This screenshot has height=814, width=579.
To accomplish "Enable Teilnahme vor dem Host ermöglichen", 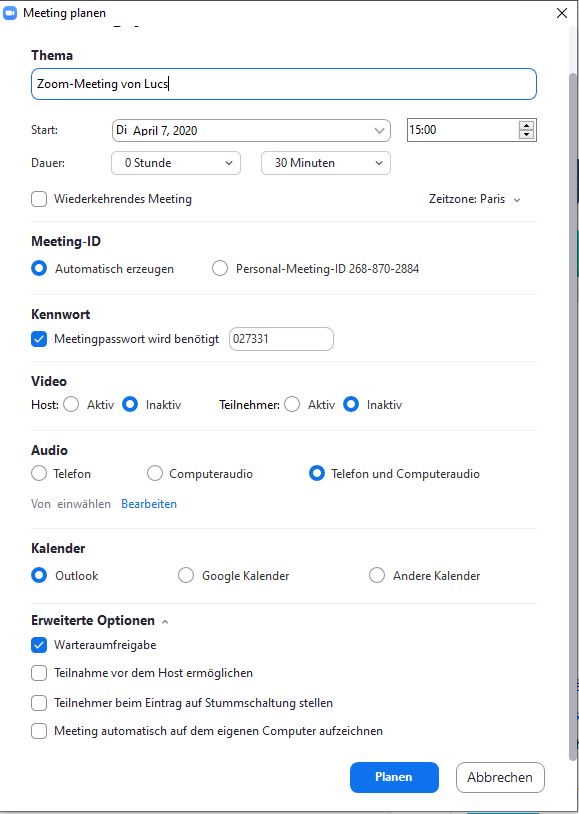I will coord(39,673).
